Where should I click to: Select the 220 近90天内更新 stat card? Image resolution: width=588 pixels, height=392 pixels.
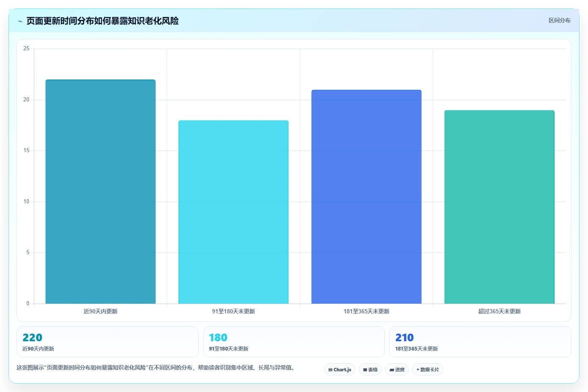click(107, 342)
